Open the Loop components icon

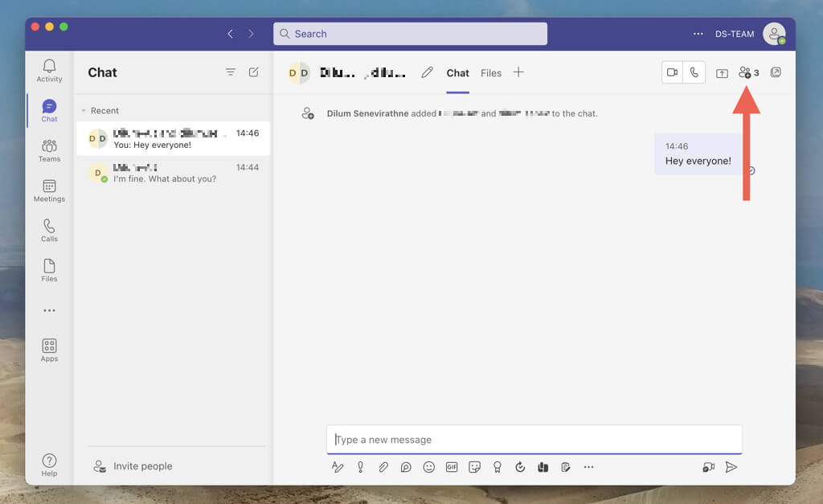click(x=406, y=467)
